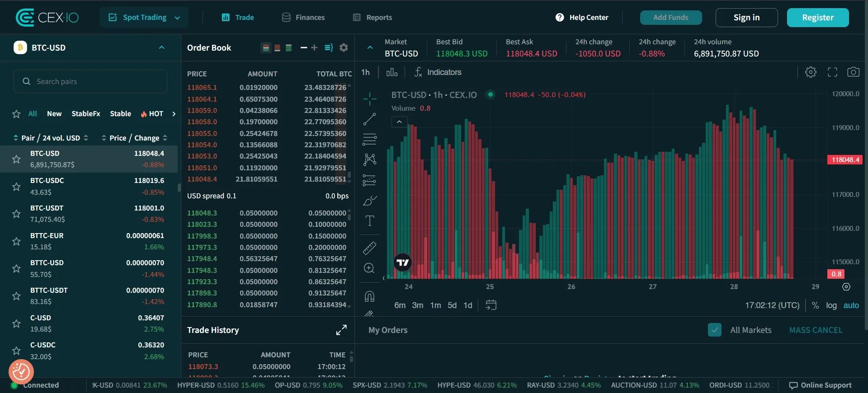Viewport: 868px width, 393px height.
Task: Select the crosshair cursor drawing tool
Action: pos(369,98)
